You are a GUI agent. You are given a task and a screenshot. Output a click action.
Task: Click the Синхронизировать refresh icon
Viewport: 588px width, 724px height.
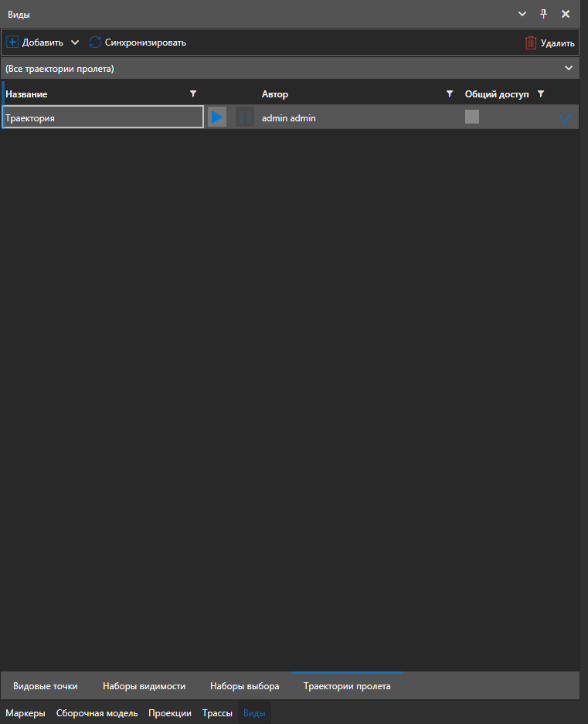click(x=95, y=42)
